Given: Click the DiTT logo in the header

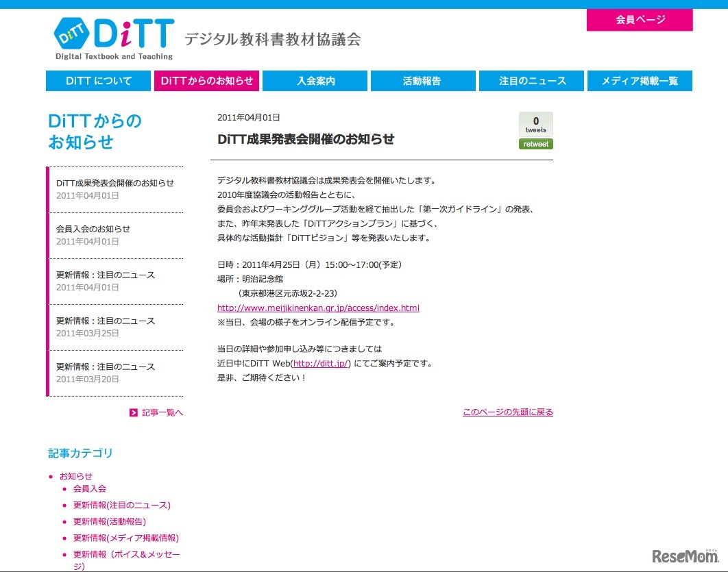Looking at the screenshot, I should click(x=114, y=38).
